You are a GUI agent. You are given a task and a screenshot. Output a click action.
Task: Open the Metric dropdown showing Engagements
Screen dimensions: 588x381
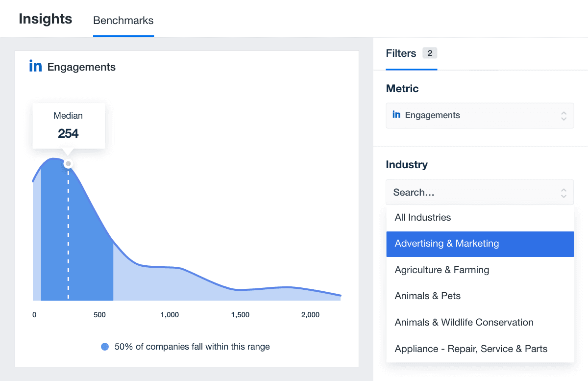(479, 115)
